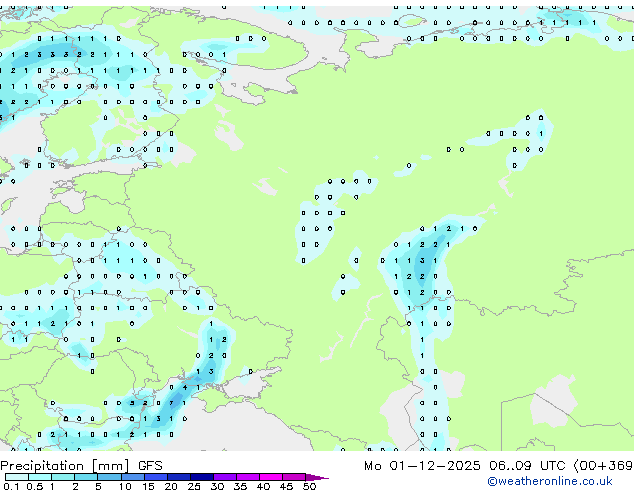Screen dimensions: 634x490
Task: Click the '35' legend label
Action: click(241, 486)
